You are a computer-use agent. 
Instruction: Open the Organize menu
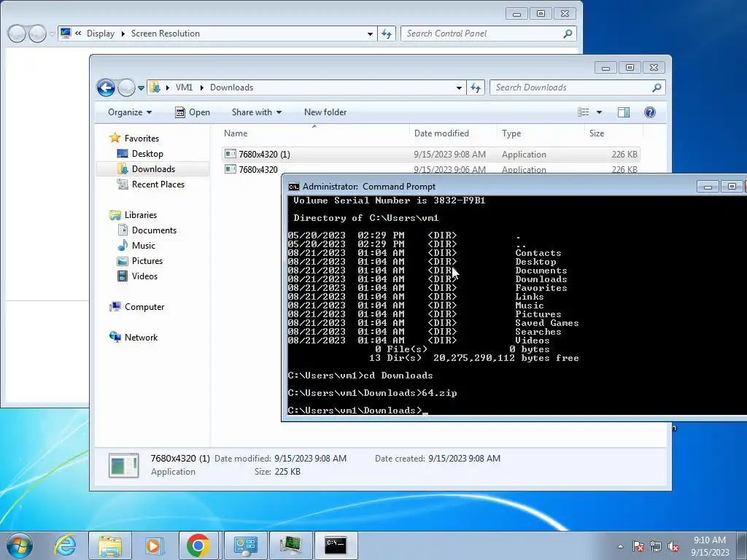point(130,112)
